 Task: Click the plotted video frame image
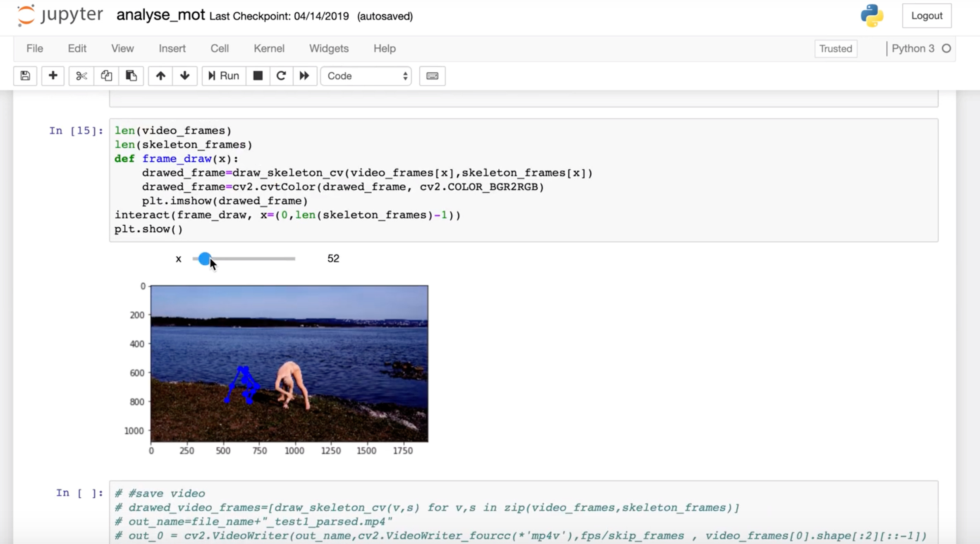click(x=289, y=364)
